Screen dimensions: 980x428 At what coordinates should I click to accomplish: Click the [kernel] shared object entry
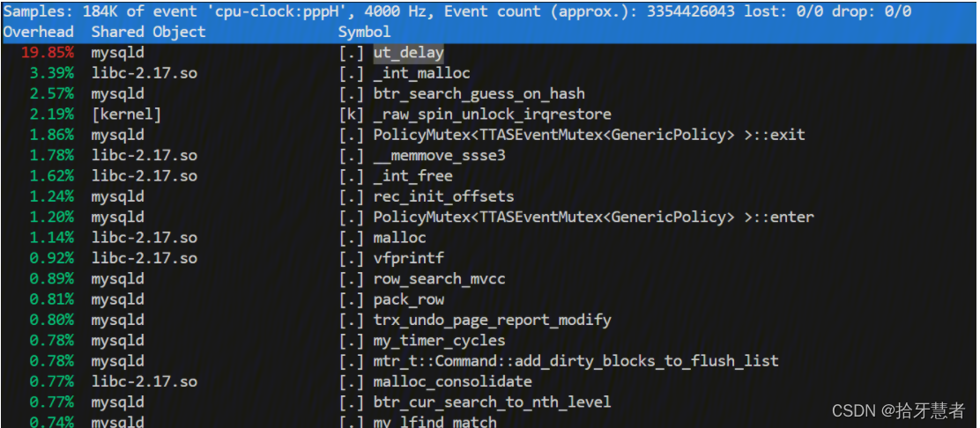coord(126,115)
